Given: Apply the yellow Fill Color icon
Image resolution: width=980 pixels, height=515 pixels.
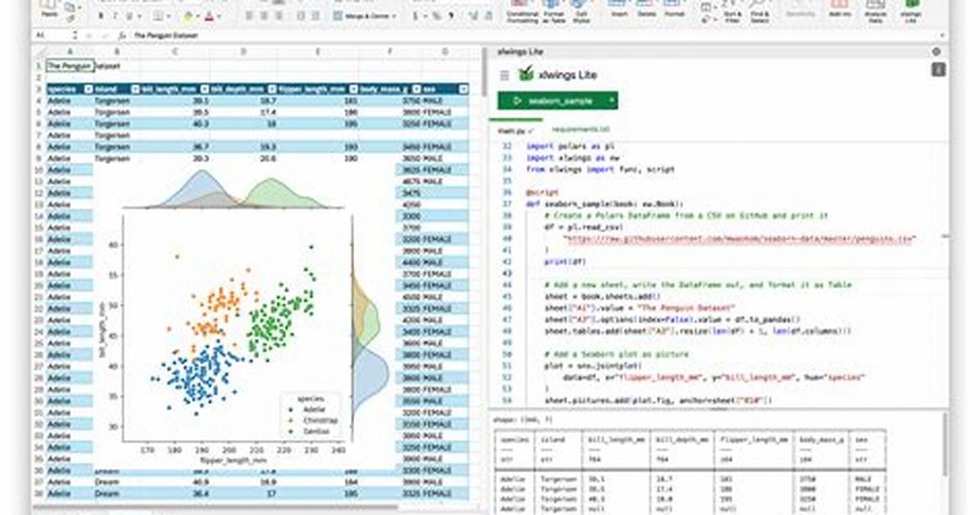Looking at the screenshot, I should click(188, 16).
